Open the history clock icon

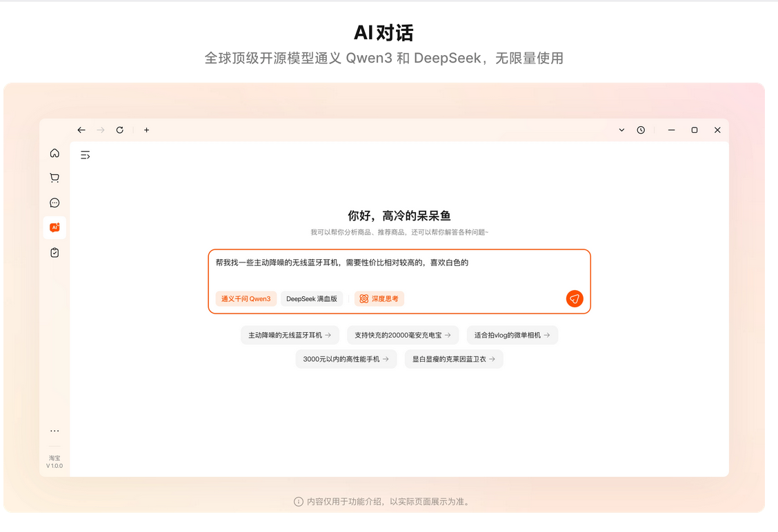641,130
